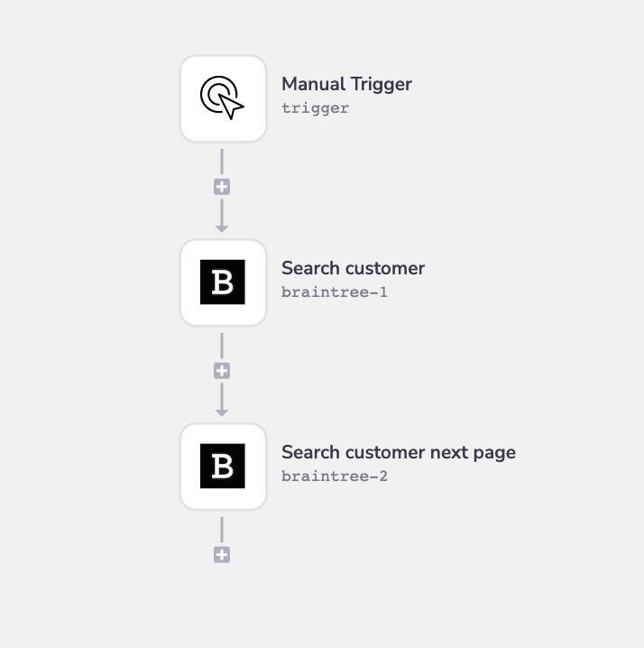
Task: Select the Manual Trigger step title
Action: tap(346, 84)
